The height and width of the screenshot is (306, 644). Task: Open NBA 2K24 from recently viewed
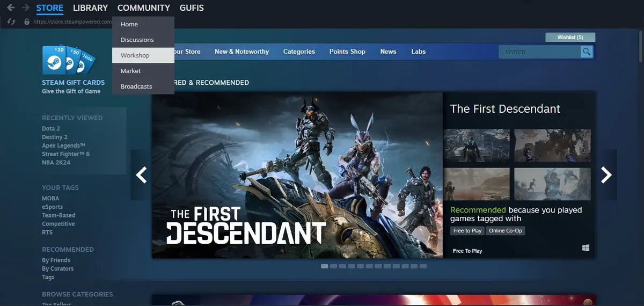pos(56,163)
